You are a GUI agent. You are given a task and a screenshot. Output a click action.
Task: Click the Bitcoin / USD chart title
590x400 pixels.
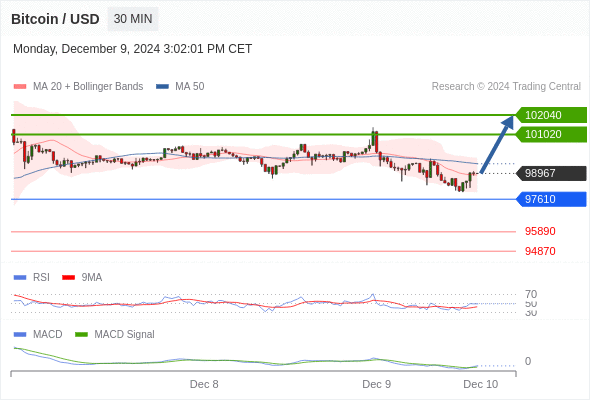coord(55,19)
